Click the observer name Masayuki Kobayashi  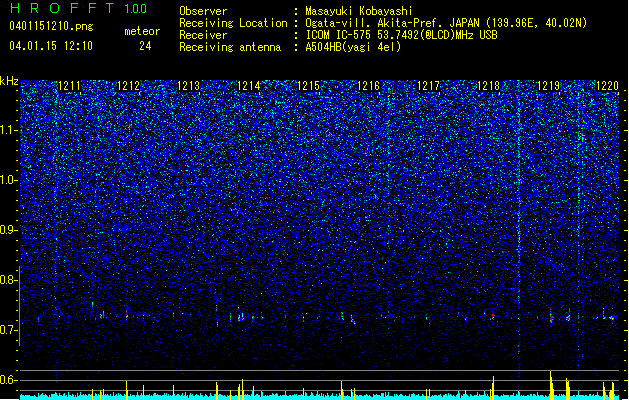coord(359,11)
